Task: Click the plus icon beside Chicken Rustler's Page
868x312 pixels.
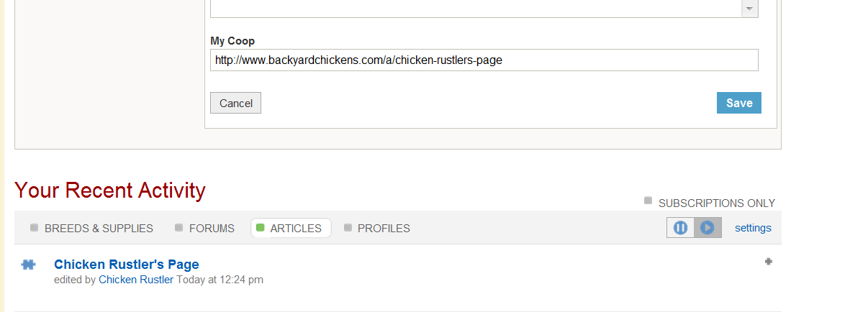Action: (x=768, y=262)
